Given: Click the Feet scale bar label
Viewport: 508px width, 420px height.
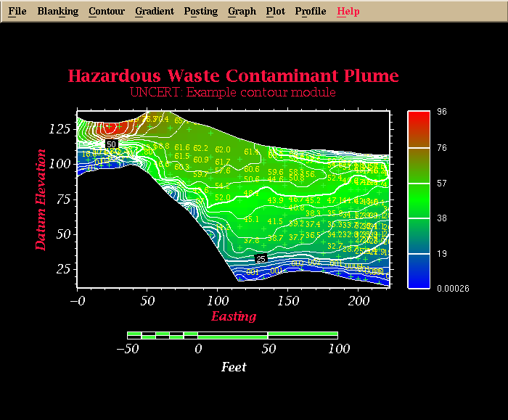Looking at the screenshot, I should pyautogui.click(x=233, y=367).
